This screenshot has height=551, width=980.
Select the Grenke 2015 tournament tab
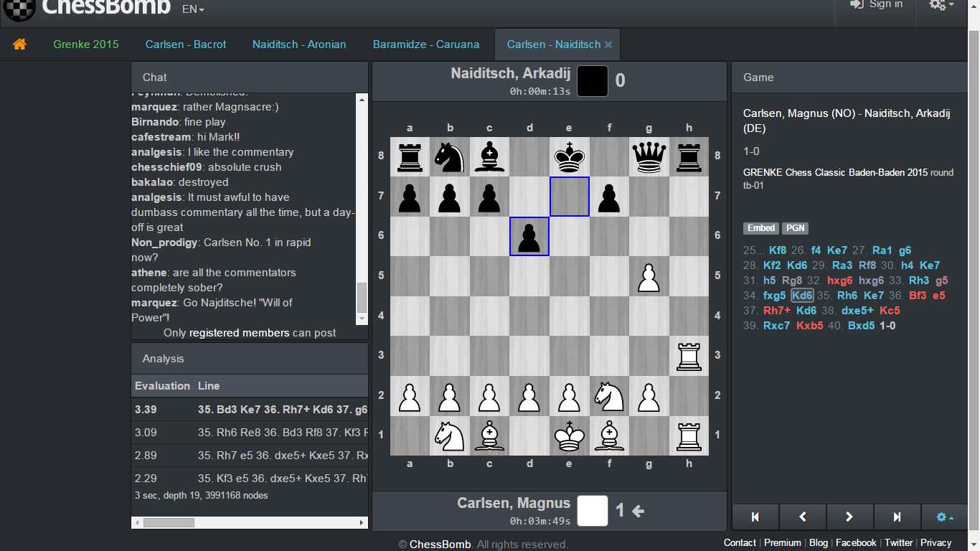[86, 44]
